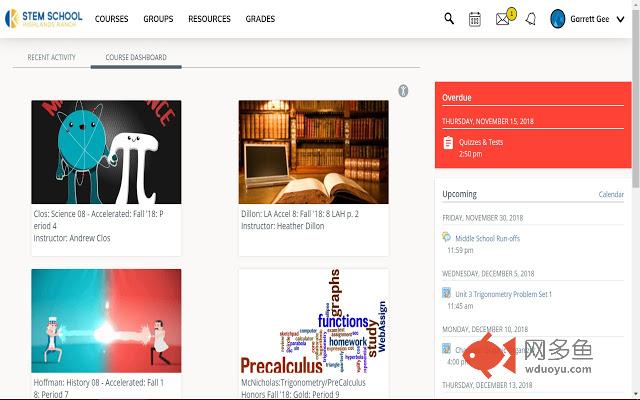Open McNicholas Precalculus course thumbnail
640x400 pixels.
click(x=313, y=320)
